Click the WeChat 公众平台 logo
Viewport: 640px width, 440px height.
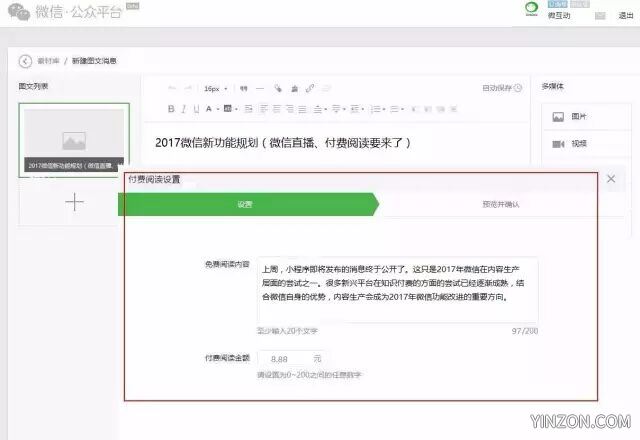coord(65,11)
